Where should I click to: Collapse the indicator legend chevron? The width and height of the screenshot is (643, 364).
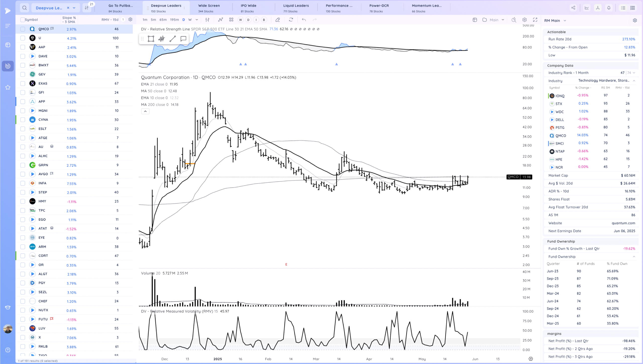pyautogui.click(x=145, y=111)
